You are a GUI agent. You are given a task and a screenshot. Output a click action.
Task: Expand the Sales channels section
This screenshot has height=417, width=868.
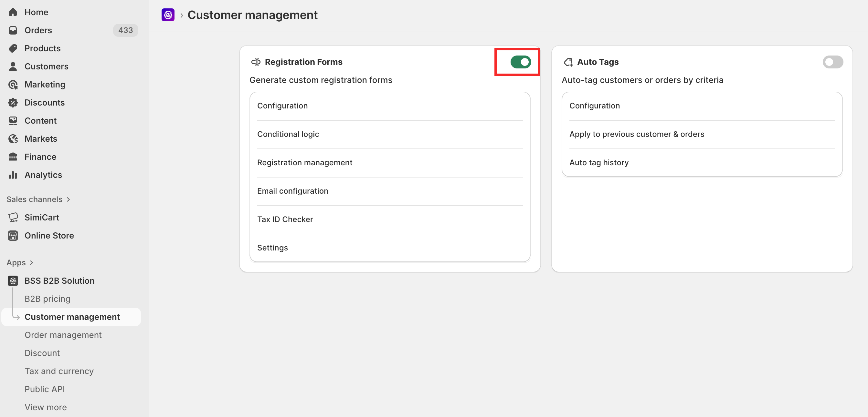point(69,199)
